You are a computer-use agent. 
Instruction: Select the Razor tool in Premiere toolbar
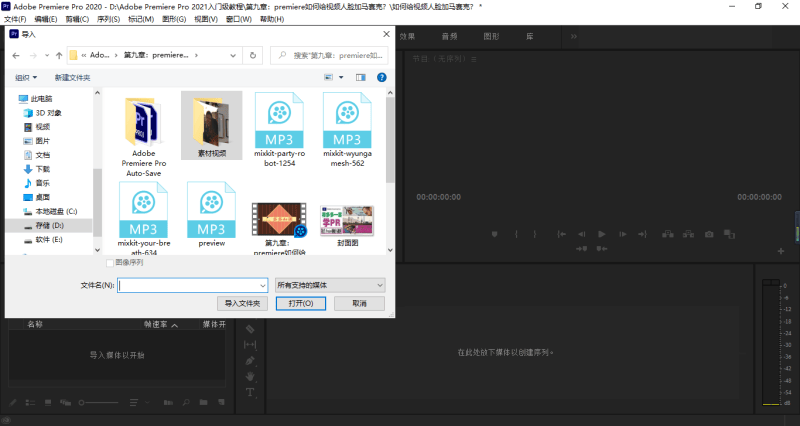(x=250, y=329)
